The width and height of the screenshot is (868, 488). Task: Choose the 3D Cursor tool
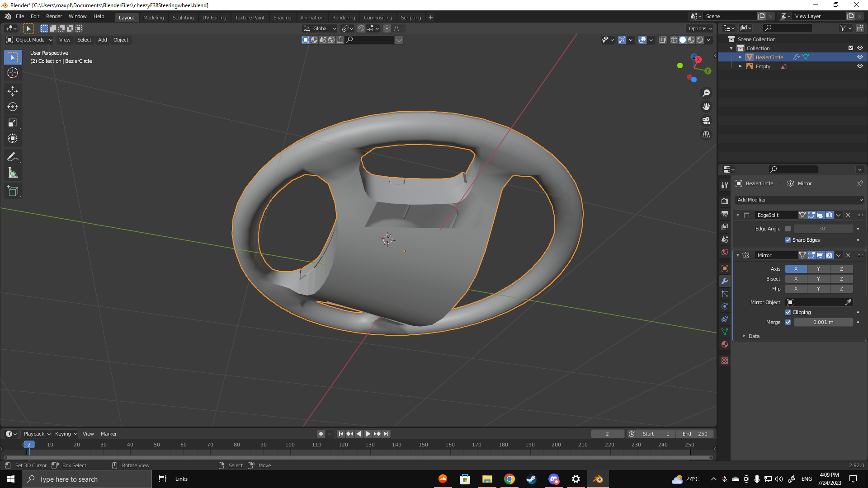point(13,73)
